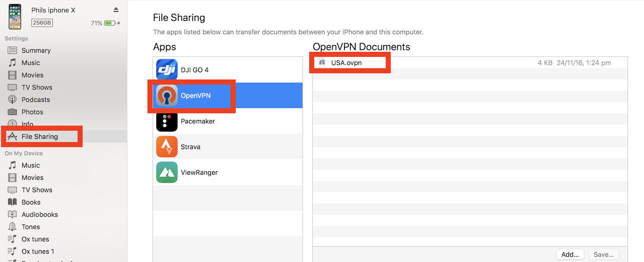Open the Tones bell icon

[x=12, y=227]
